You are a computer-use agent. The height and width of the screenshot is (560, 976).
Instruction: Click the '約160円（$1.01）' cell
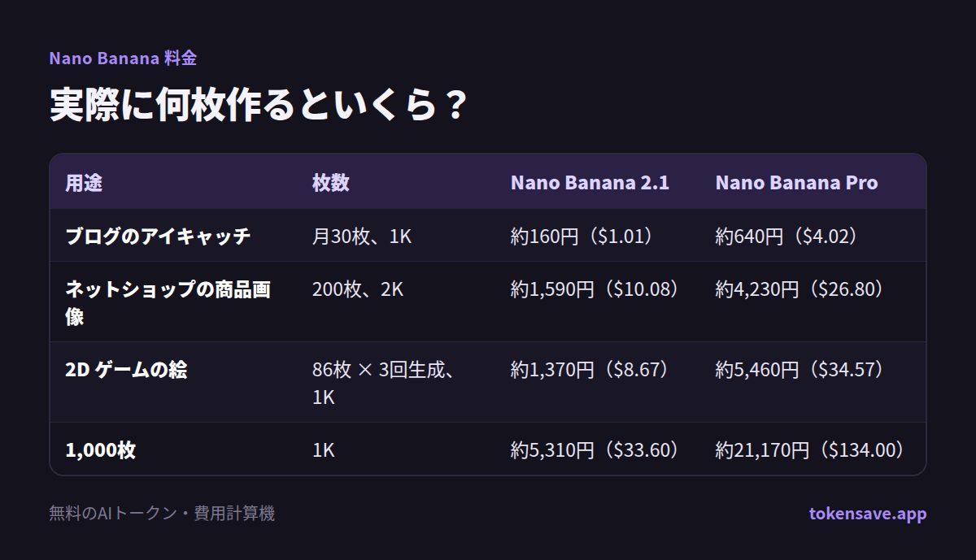pyautogui.click(x=582, y=237)
